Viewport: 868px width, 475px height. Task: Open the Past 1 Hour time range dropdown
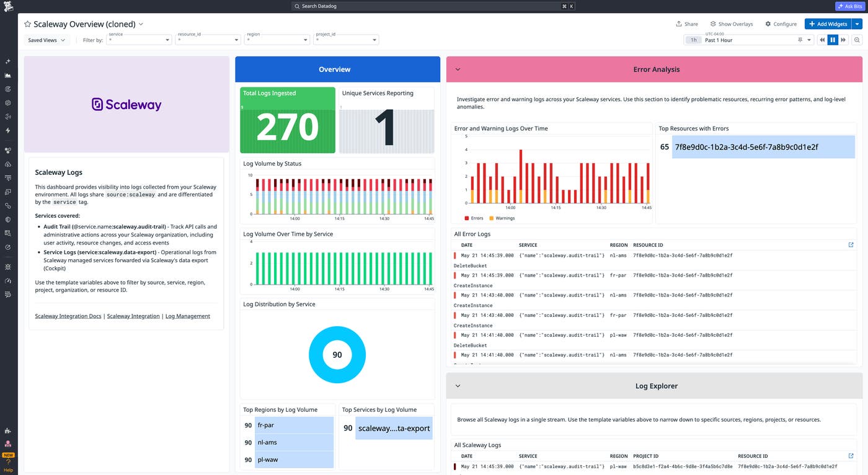(748, 40)
